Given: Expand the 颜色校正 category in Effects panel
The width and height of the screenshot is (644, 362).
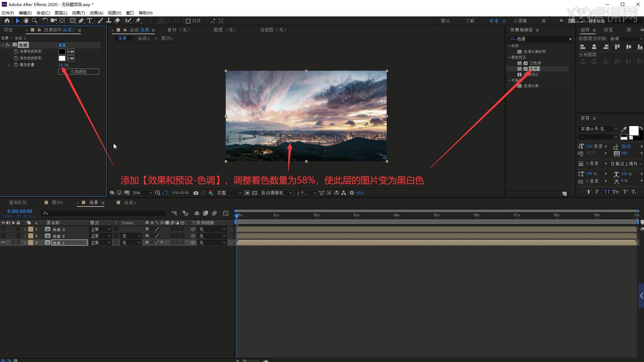Looking at the screenshot, I should [x=509, y=57].
